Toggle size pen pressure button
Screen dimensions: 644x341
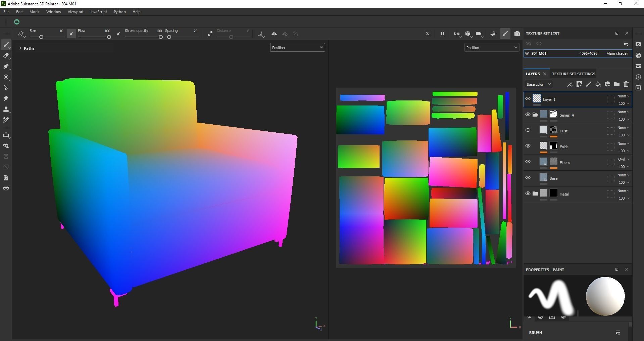[71, 34]
